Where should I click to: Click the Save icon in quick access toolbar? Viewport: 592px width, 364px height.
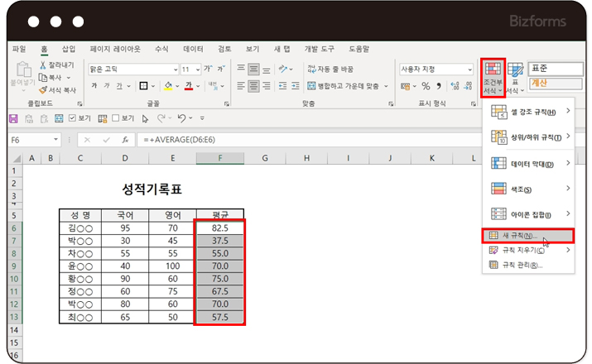[x=13, y=118]
